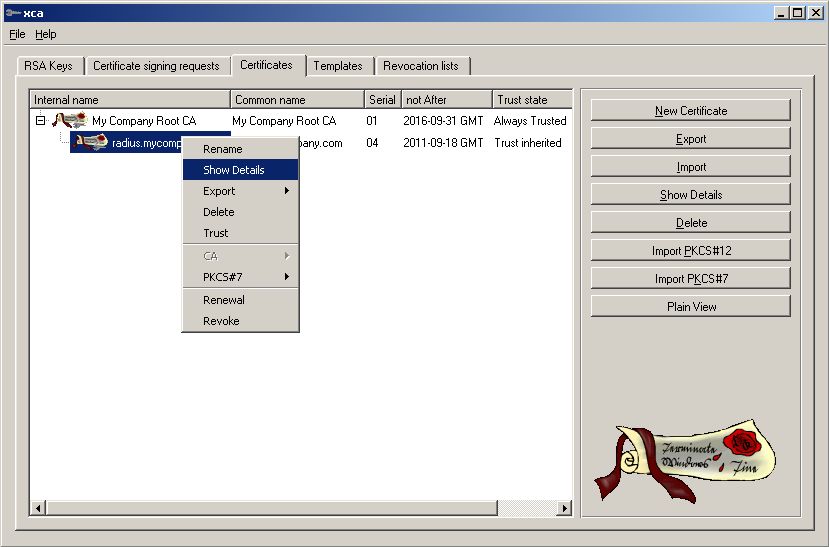Select Rename in the context menu
The width and height of the screenshot is (829, 547).
tap(222, 149)
